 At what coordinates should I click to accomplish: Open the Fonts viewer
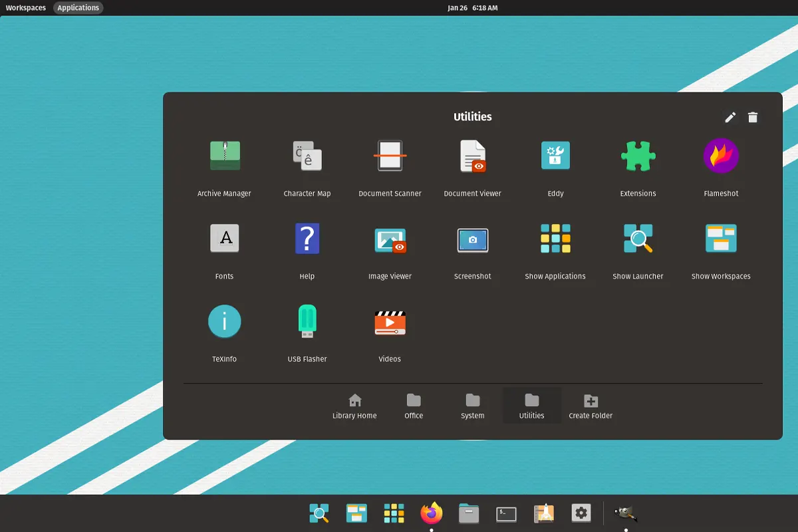(225, 239)
